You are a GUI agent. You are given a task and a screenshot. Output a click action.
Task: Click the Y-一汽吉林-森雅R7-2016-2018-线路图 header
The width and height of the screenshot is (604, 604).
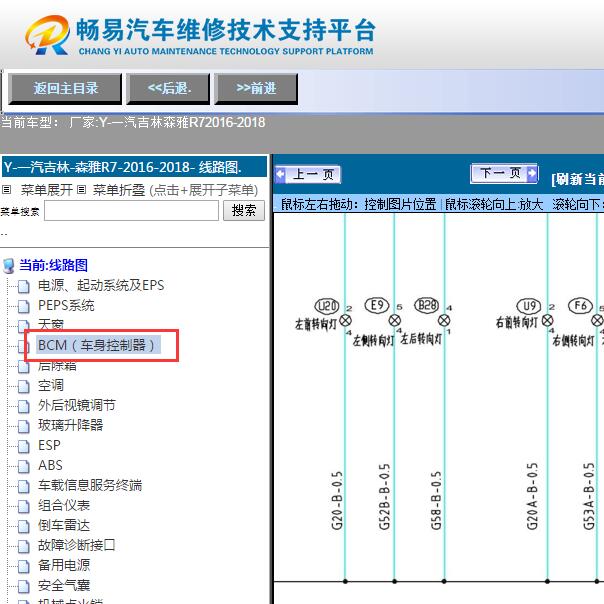click(134, 167)
